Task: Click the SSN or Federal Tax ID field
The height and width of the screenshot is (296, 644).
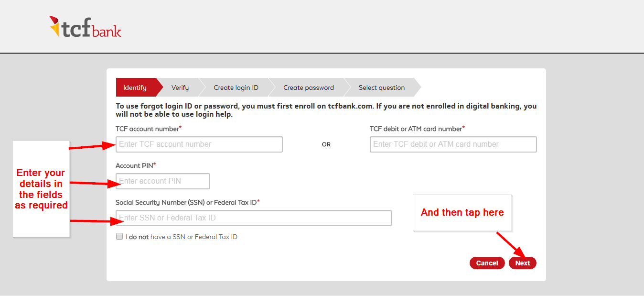Action: point(253,218)
